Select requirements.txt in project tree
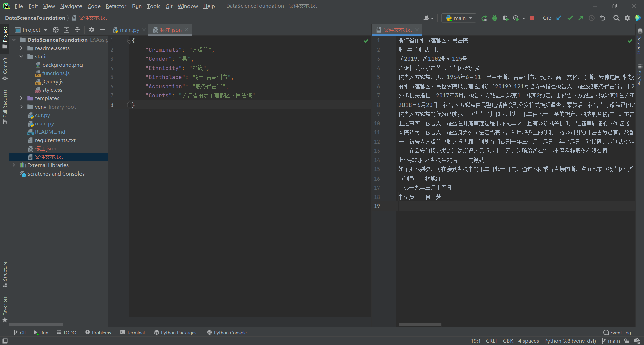 pyautogui.click(x=55, y=140)
